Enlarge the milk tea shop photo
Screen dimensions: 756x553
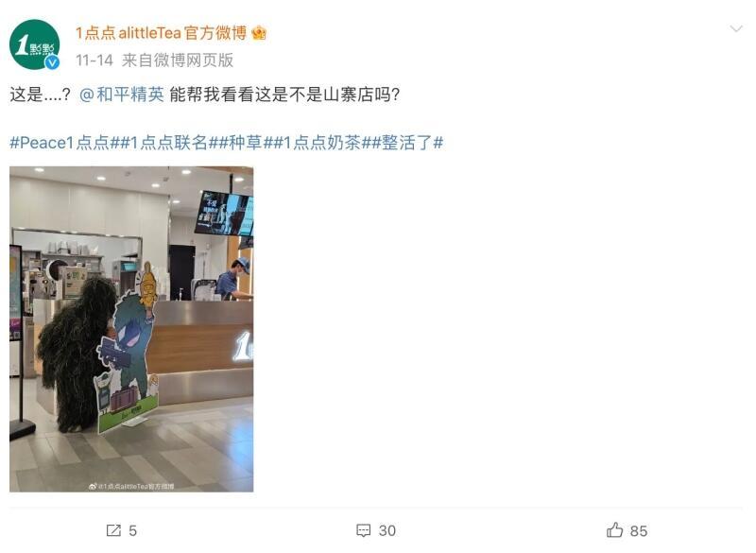click(x=131, y=329)
